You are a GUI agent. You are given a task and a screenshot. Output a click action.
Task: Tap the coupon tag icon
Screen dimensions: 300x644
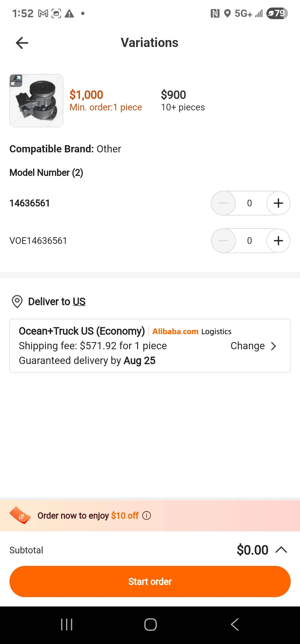[x=20, y=515]
